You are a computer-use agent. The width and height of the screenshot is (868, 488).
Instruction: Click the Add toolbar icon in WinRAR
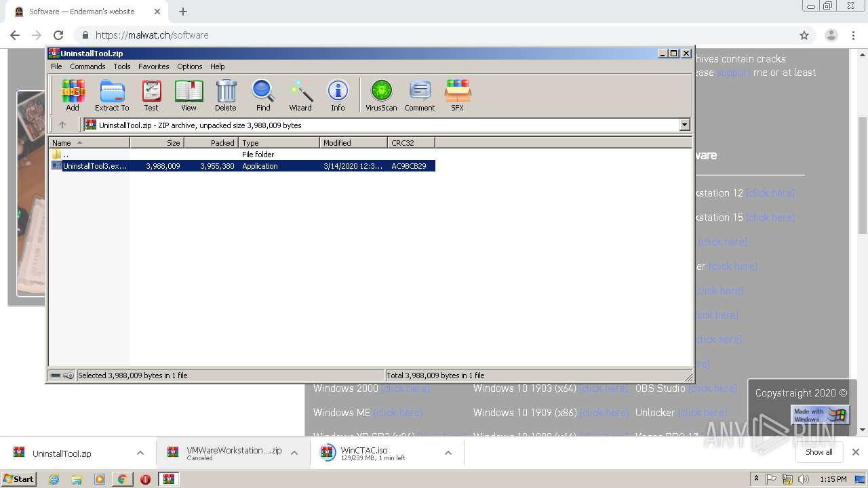73,95
